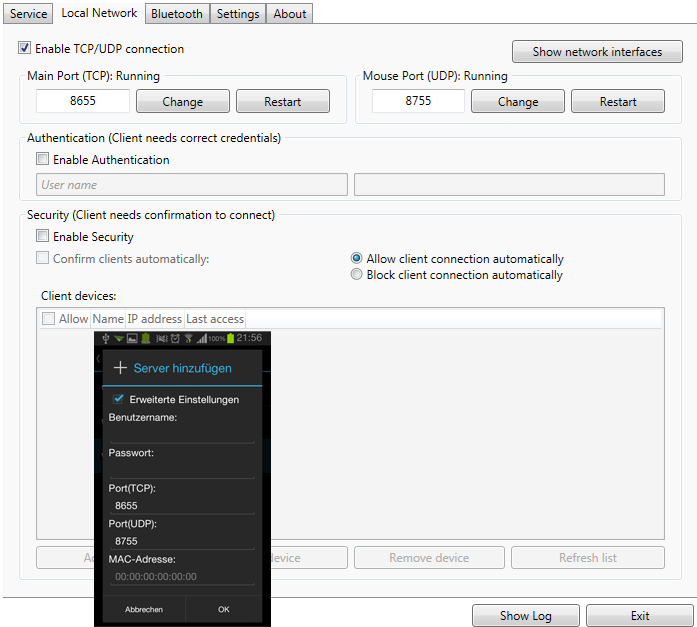
Task: Restart the Mouse Port (UDP)
Action: pos(618,101)
